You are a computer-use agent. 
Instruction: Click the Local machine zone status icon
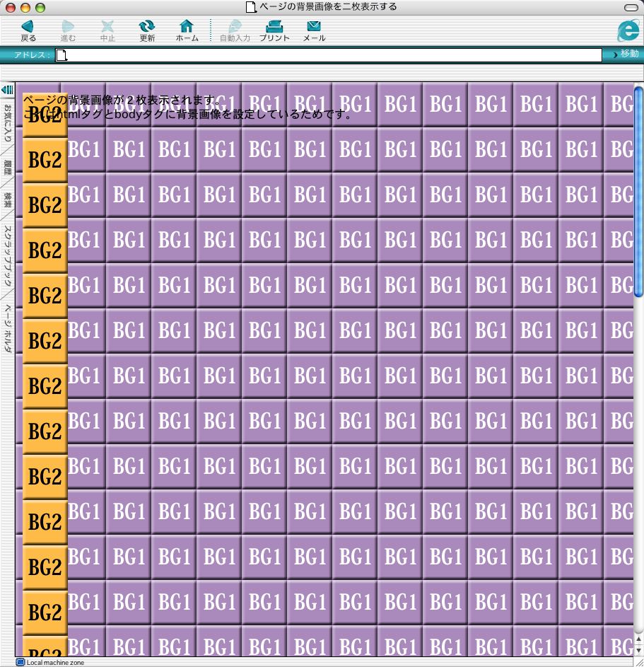(21, 662)
